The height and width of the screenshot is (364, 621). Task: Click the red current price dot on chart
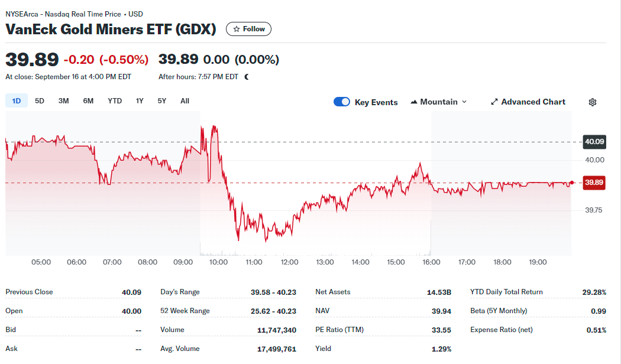571,183
